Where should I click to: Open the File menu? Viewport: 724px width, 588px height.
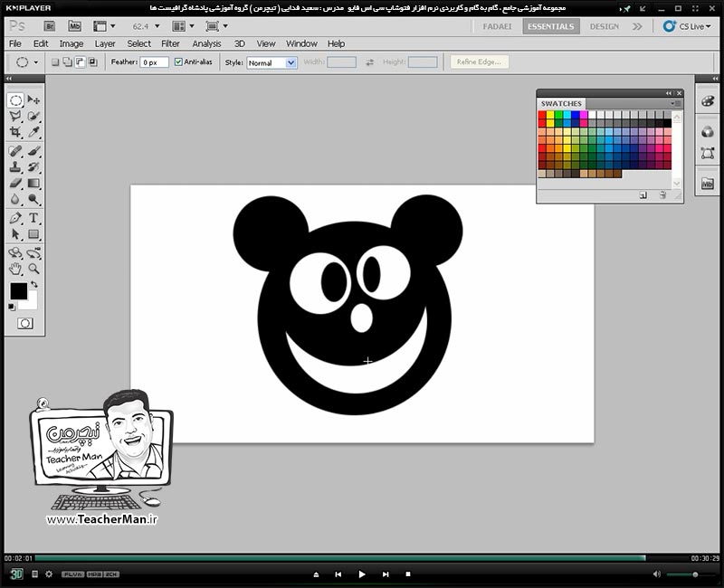pos(15,43)
